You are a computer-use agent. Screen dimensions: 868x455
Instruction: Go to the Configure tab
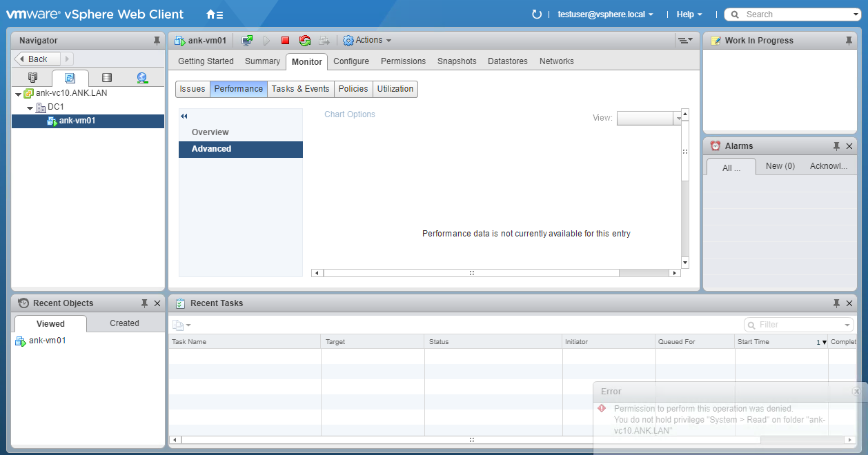[x=351, y=61]
